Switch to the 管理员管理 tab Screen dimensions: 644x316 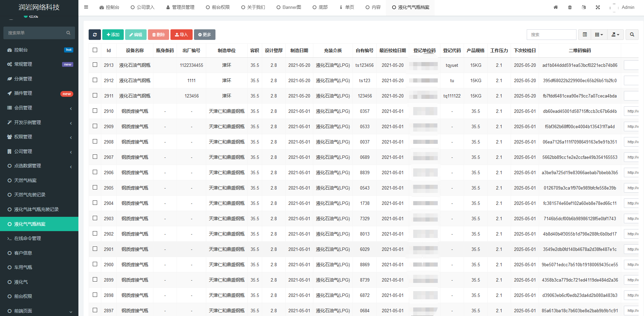click(180, 7)
